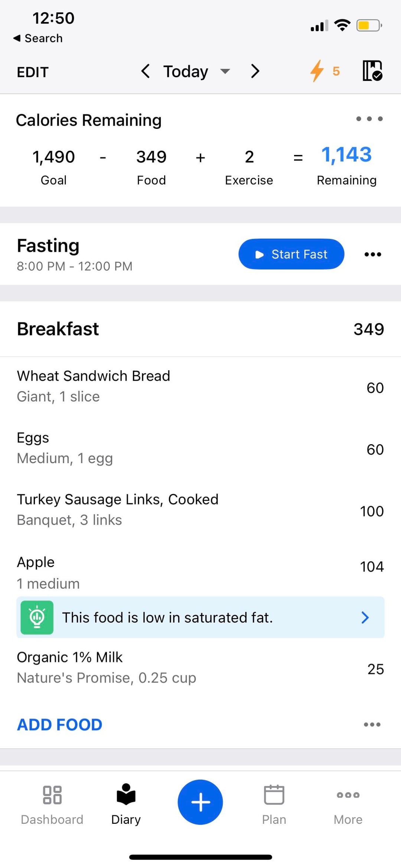Open Calories Remaining options dots

pos(369,119)
